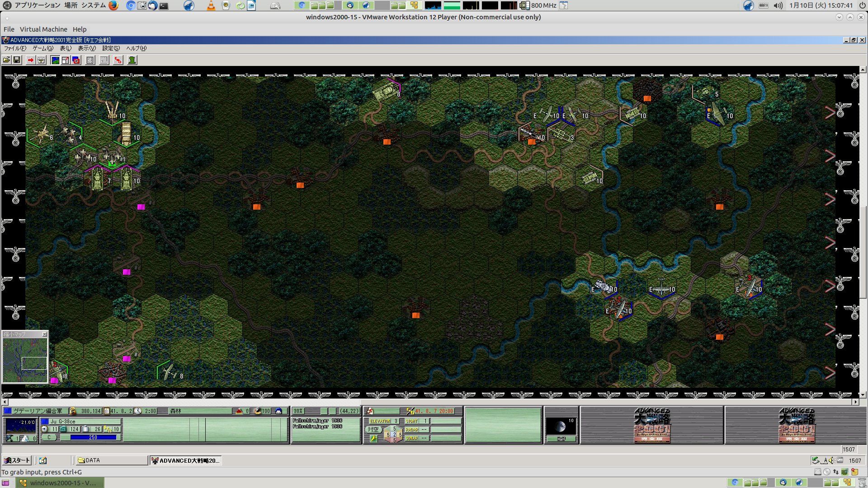Click the red arrow next-unit toolbar icon
The image size is (868, 488).
(30, 60)
